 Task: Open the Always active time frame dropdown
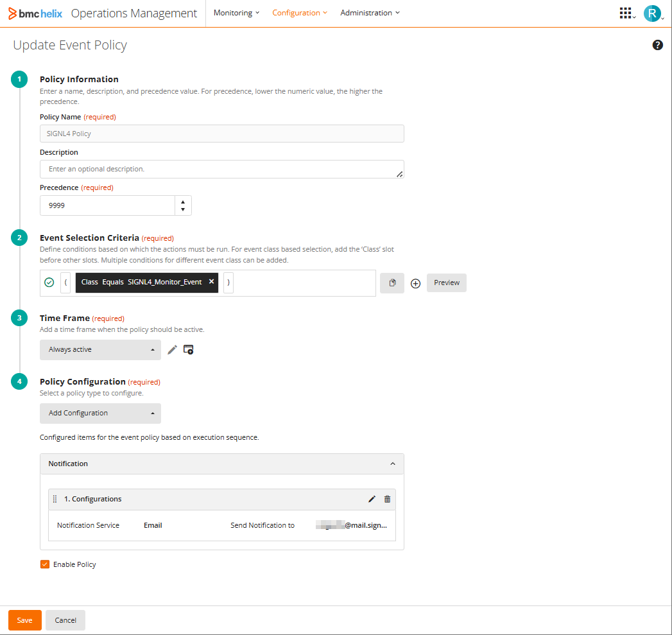coord(100,350)
